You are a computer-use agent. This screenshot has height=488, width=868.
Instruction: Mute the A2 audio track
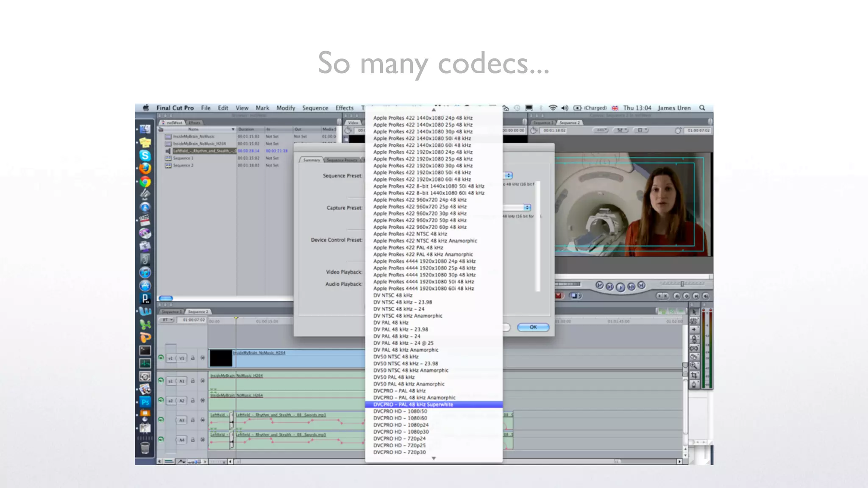click(x=161, y=400)
